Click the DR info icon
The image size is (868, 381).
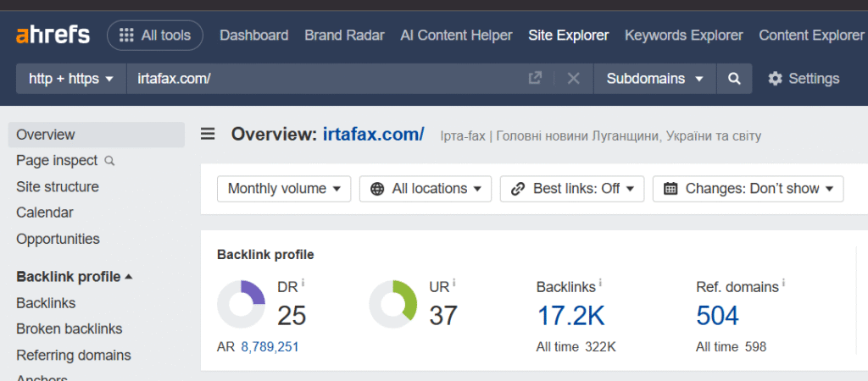coord(303,283)
